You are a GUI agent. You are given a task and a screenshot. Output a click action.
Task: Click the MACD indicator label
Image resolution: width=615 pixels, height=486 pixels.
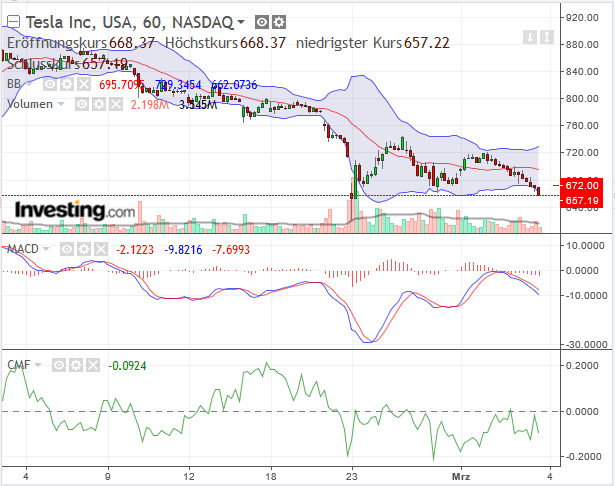point(23,249)
